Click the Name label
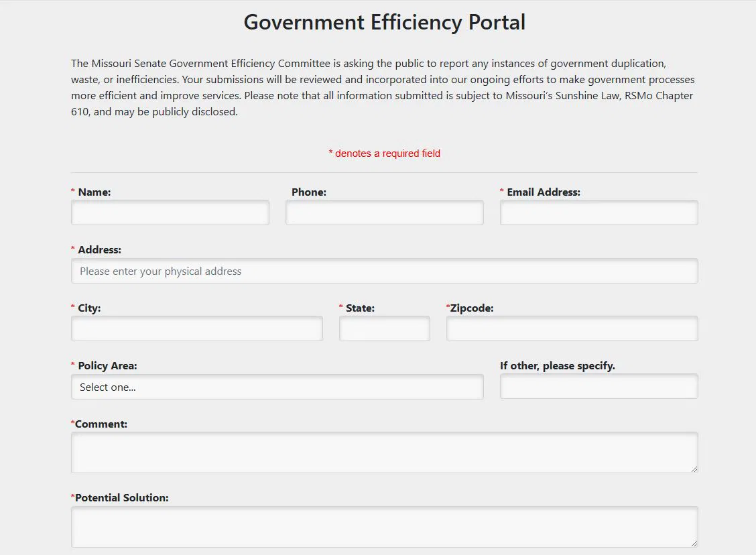The width and height of the screenshot is (756, 555). click(94, 192)
